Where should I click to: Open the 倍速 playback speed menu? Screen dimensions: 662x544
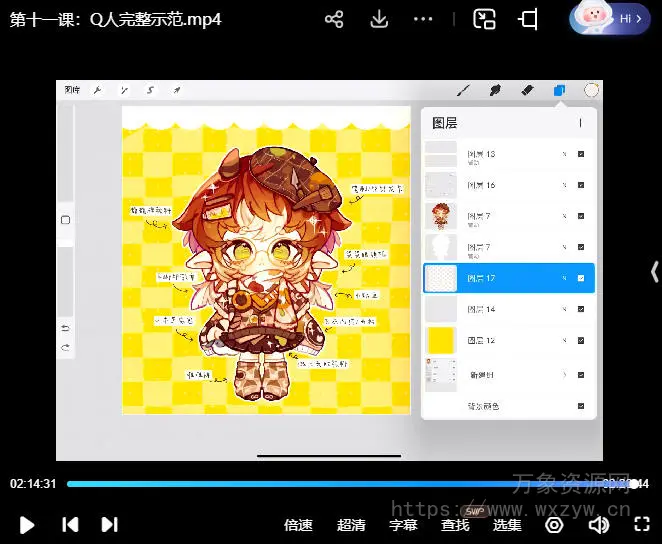(x=298, y=525)
